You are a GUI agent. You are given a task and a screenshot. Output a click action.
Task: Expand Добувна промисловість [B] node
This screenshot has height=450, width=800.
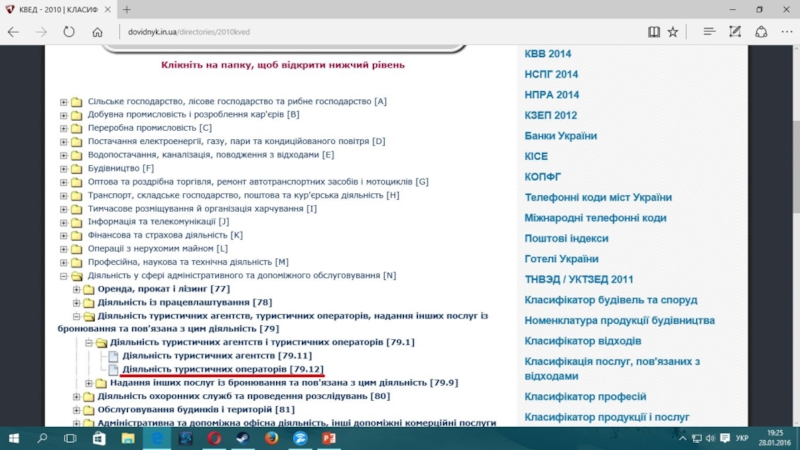[63, 115]
